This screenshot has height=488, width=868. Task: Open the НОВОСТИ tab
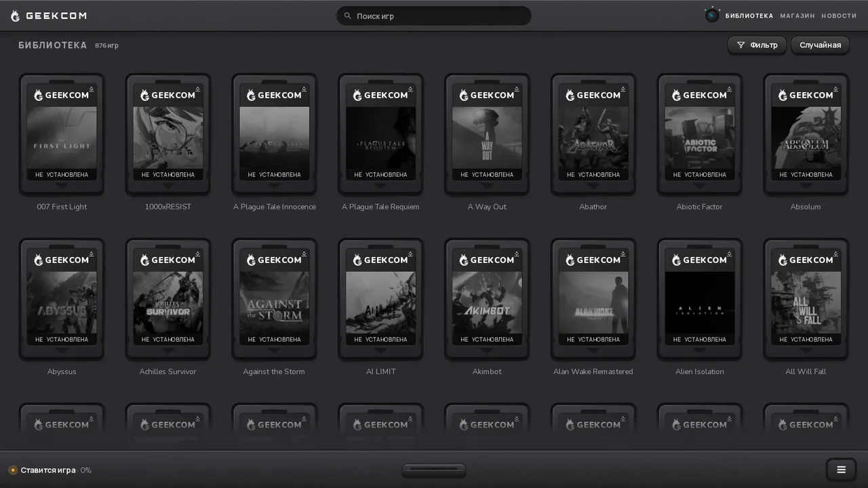(x=839, y=16)
